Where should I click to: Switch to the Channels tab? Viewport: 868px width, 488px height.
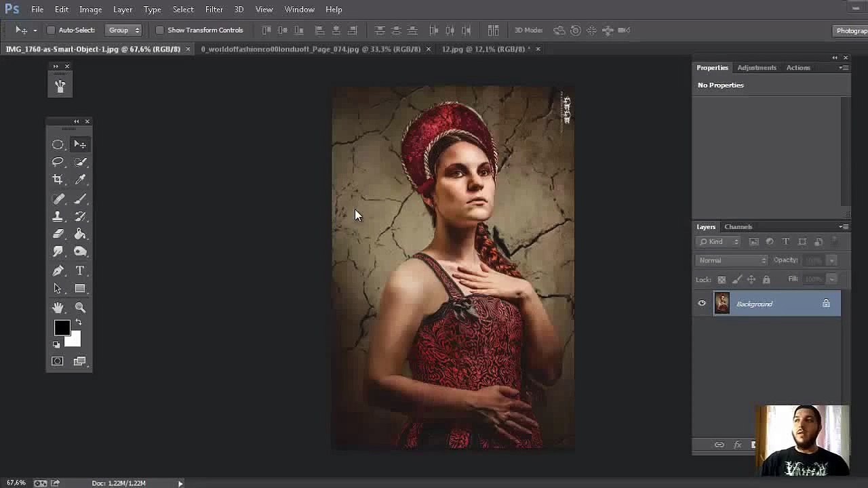click(x=738, y=227)
